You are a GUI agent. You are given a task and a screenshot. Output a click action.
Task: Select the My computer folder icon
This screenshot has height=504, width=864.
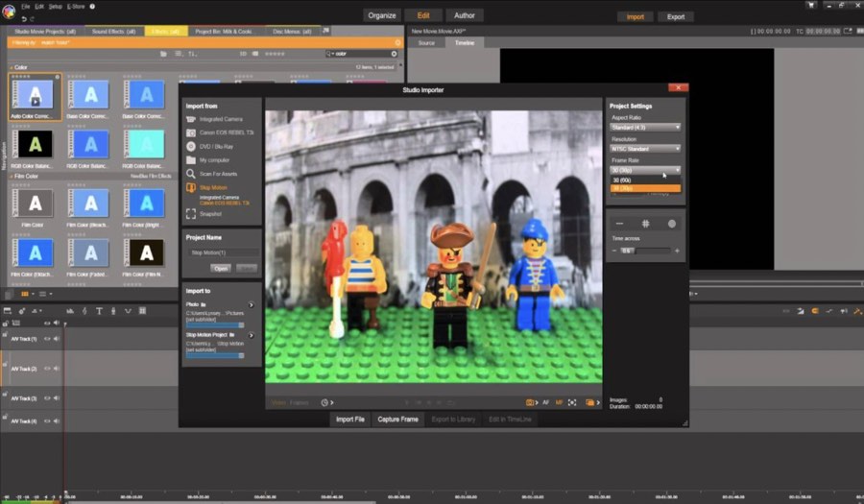click(191, 159)
